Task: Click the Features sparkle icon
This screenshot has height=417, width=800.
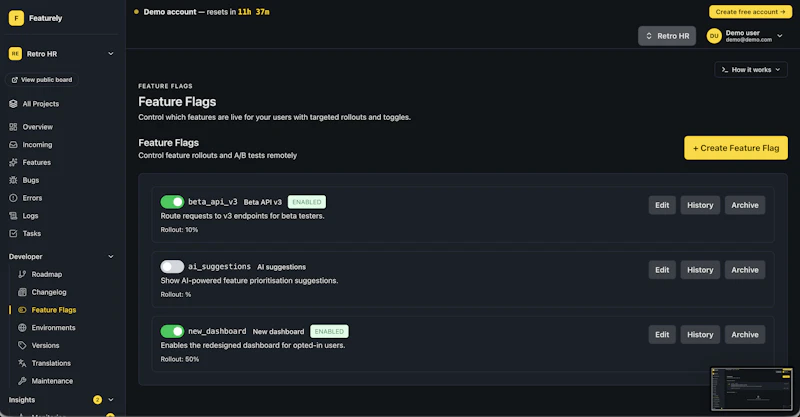Action: 13,162
